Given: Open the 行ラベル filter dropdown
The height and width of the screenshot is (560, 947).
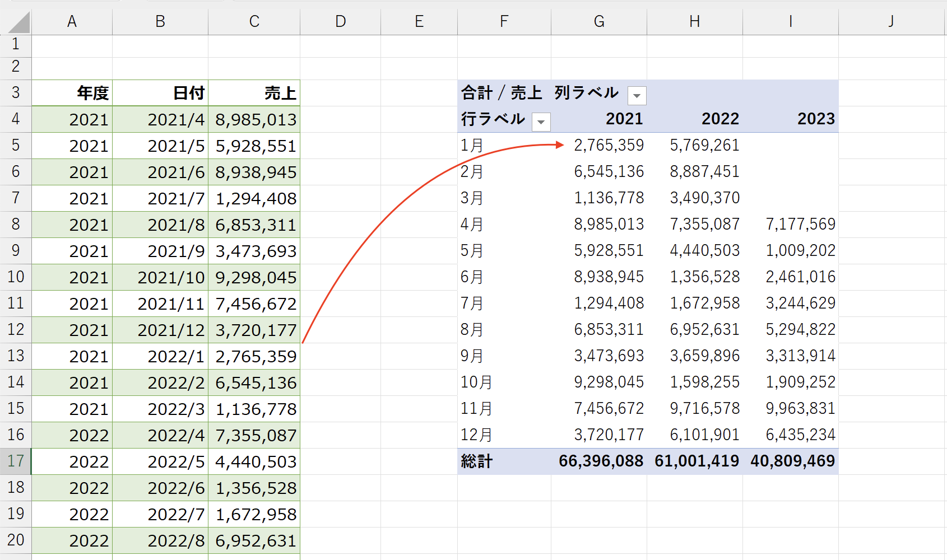Looking at the screenshot, I should coord(541,122).
